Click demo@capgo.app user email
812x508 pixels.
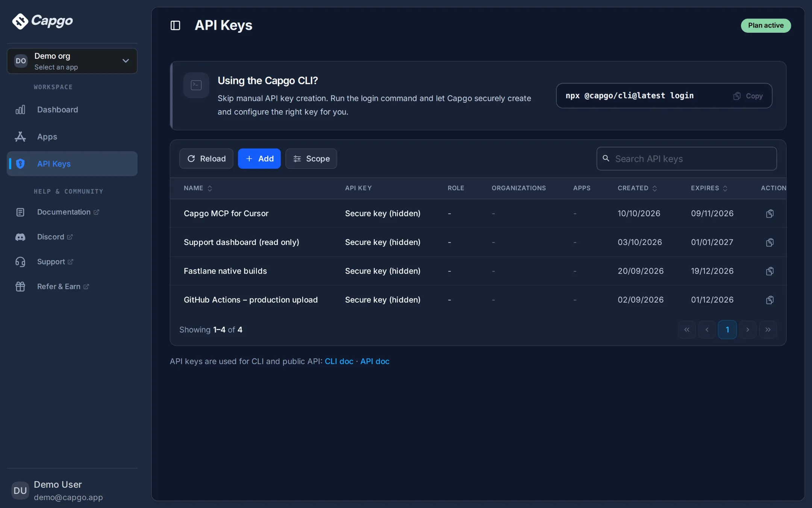68,497
